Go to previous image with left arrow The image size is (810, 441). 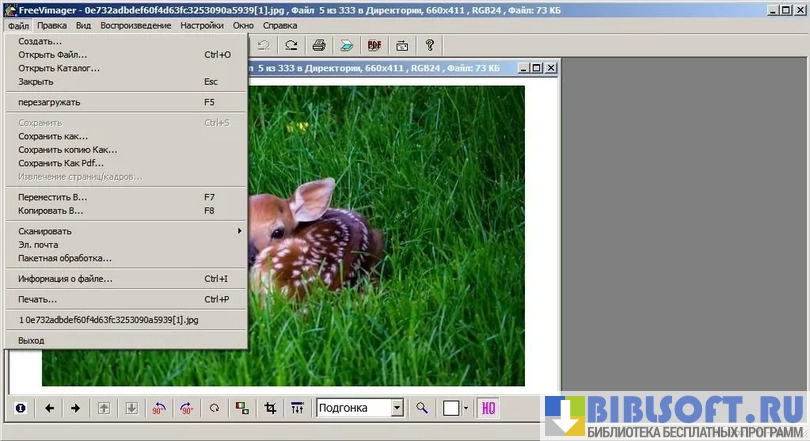[48, 408]
